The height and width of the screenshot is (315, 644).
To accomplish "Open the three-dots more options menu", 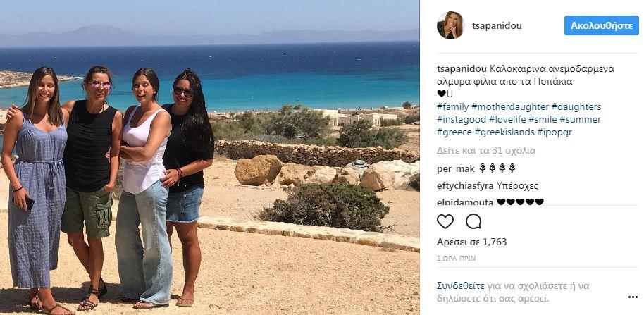I will point(633,297).
